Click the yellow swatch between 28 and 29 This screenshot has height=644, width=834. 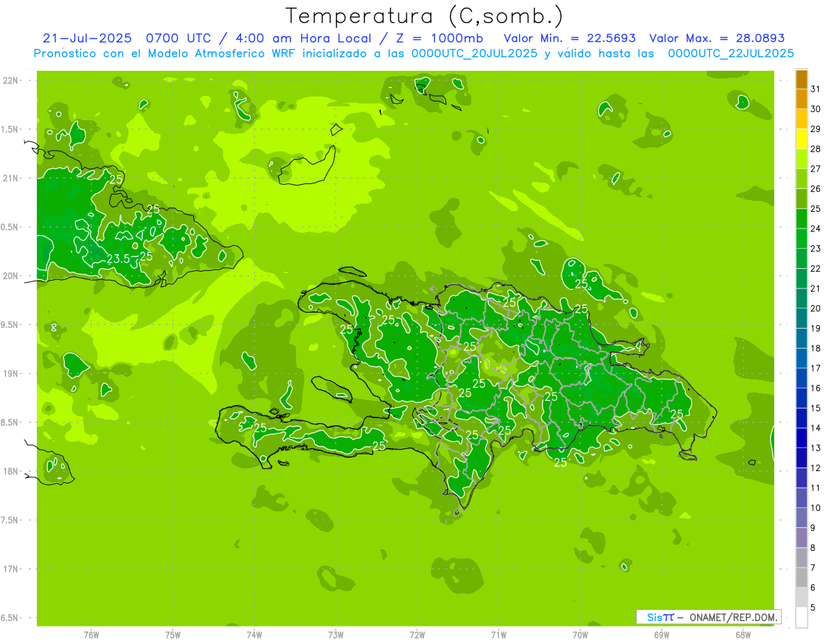coord(801,138)
